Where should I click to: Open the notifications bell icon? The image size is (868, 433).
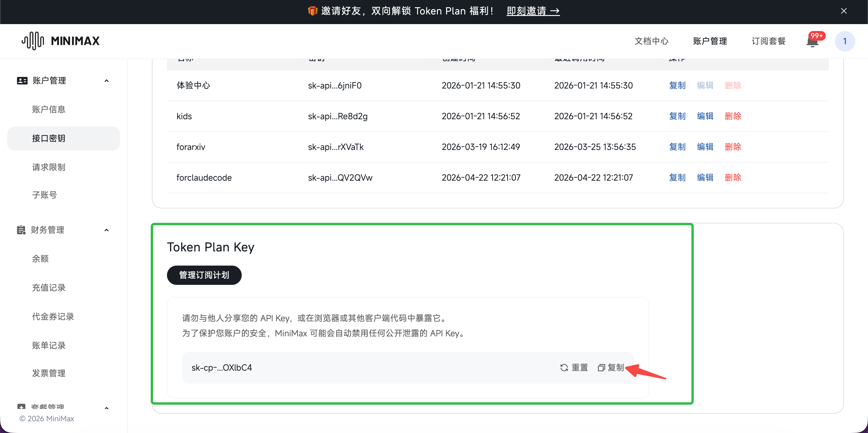coord(813,42)
